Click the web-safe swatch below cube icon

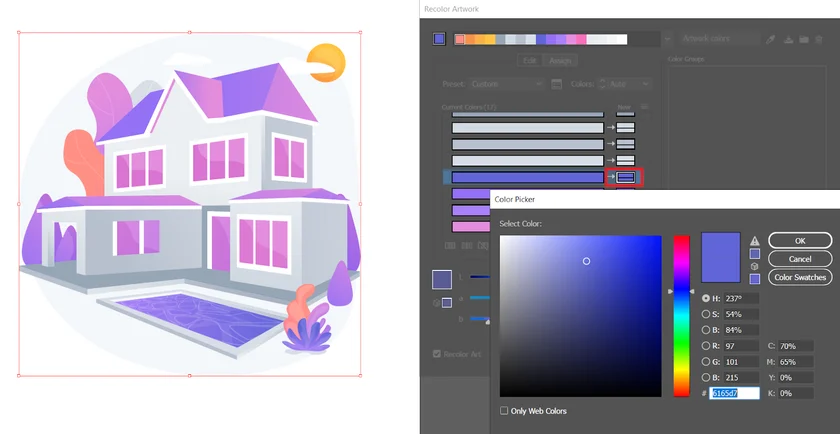click(755, 279)
